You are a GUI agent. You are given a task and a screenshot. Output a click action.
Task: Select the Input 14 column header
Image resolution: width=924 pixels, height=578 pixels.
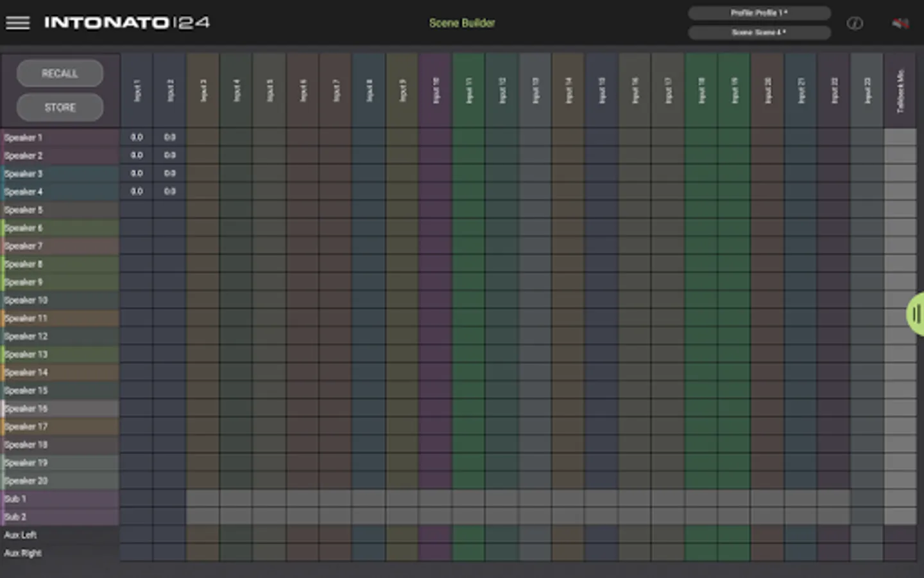pyautogui.click(x=569, y=91)
